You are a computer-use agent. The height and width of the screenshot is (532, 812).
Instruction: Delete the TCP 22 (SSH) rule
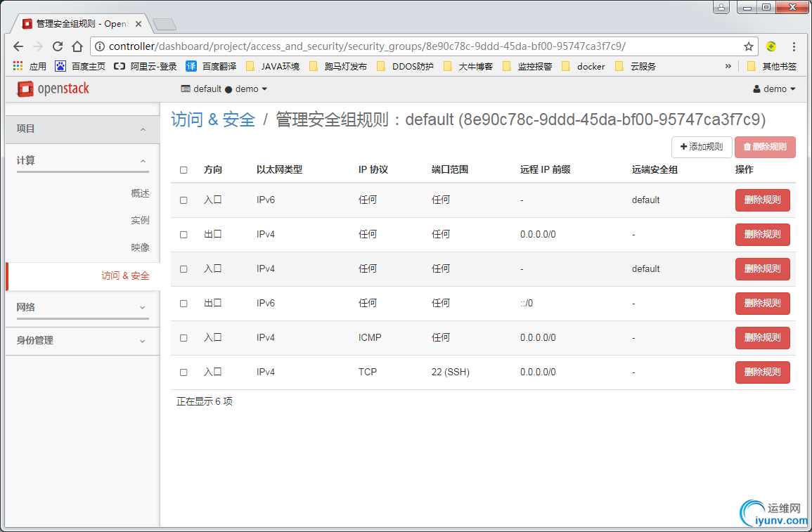[762, 372]
